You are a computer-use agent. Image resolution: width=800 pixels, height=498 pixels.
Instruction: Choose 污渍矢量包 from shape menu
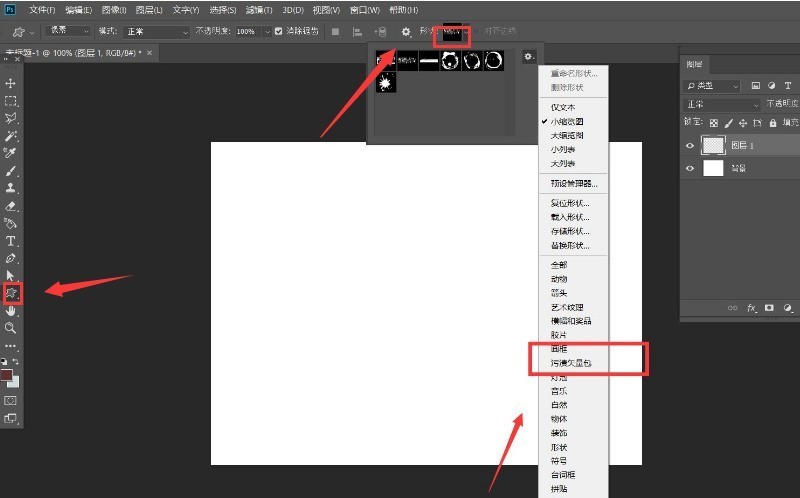point(573,363)
